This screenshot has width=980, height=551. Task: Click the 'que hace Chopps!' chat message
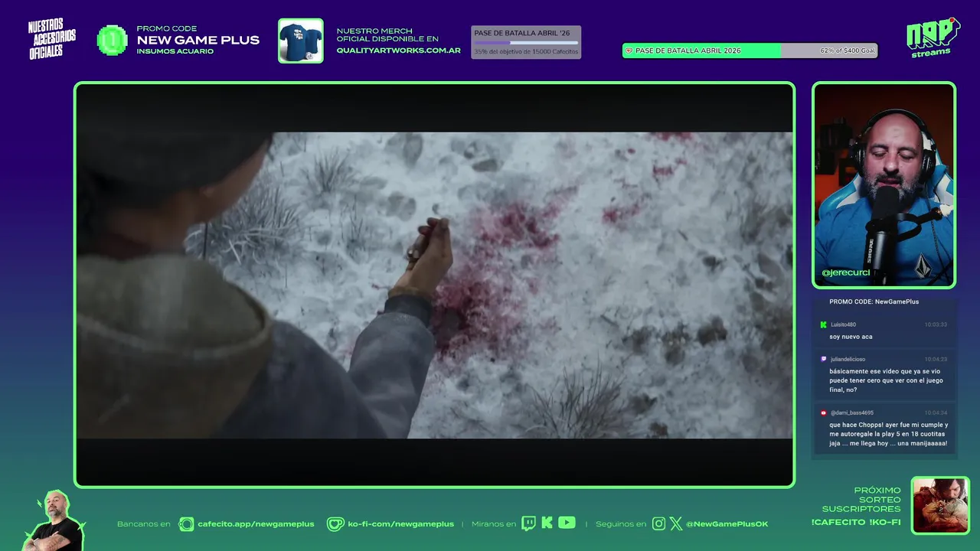click(x=889, y=434)
